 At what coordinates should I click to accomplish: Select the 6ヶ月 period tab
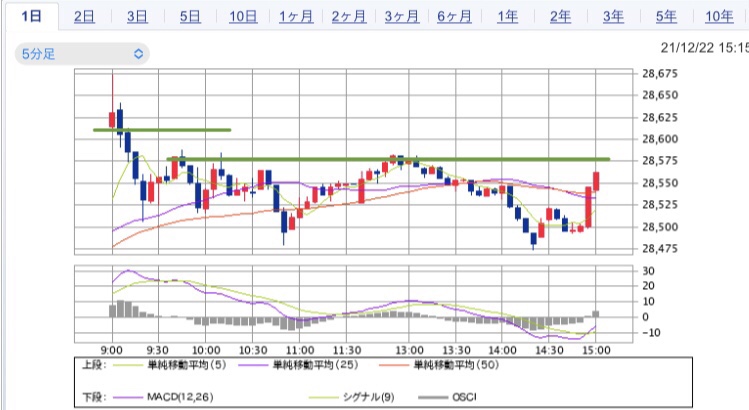click(454, 17)
